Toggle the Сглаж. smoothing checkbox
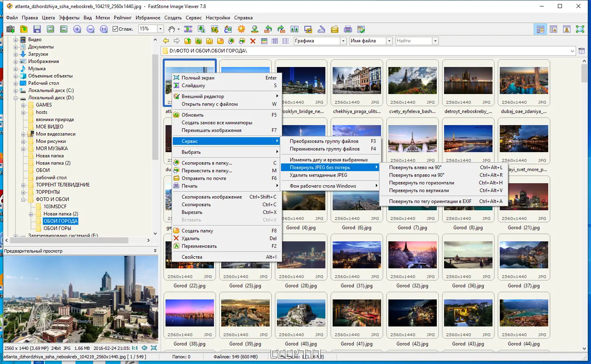 coord(115,29)
